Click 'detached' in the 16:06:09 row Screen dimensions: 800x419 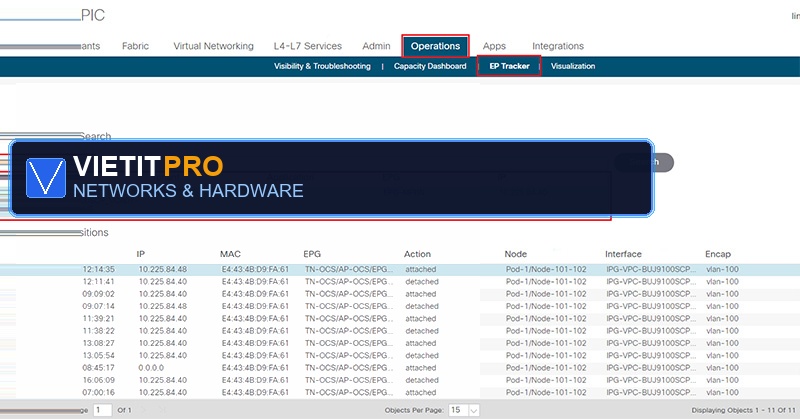[x=422, y=380]
